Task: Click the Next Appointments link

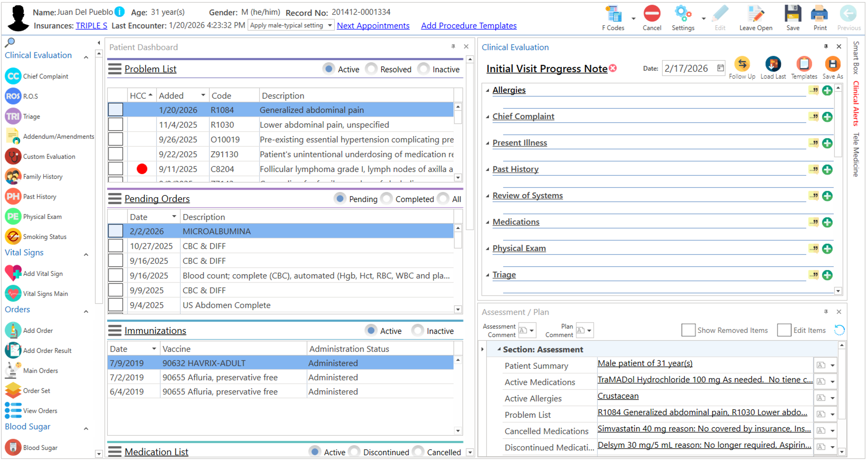Action: pos(373,26)
